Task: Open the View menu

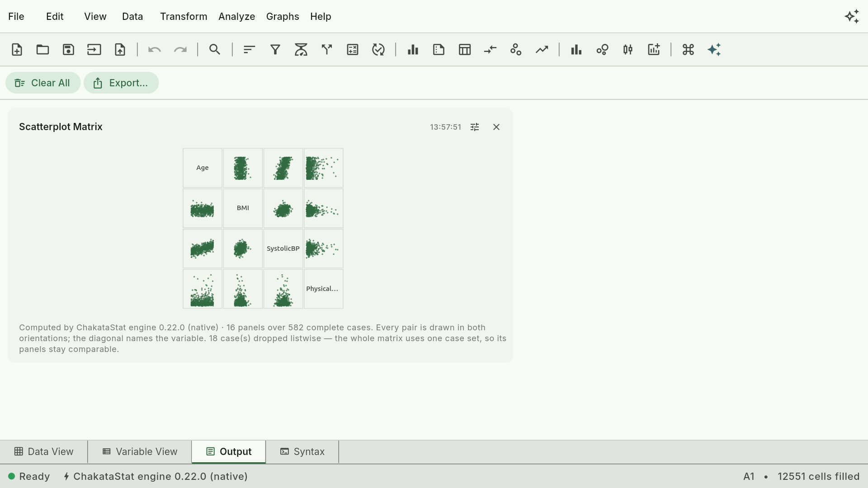Action: pyautogui.click(x=95, y=16)
